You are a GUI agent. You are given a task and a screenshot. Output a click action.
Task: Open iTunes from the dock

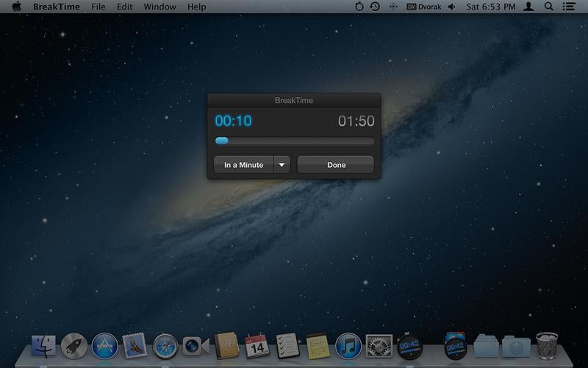click(348, 345)
